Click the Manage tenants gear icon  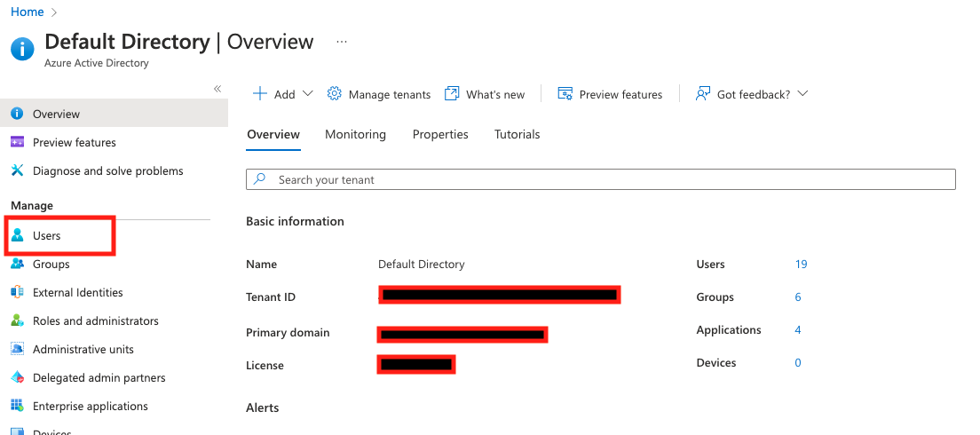(335, 94)
